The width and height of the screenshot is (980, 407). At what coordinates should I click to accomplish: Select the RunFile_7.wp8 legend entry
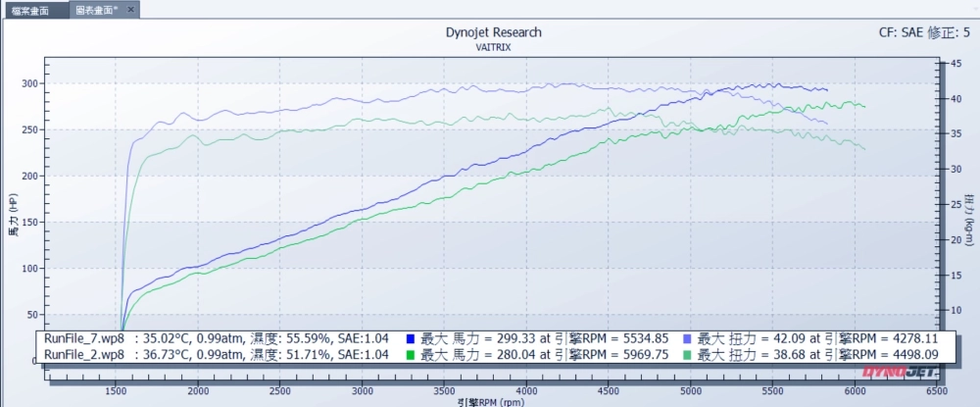click(84, 338)
